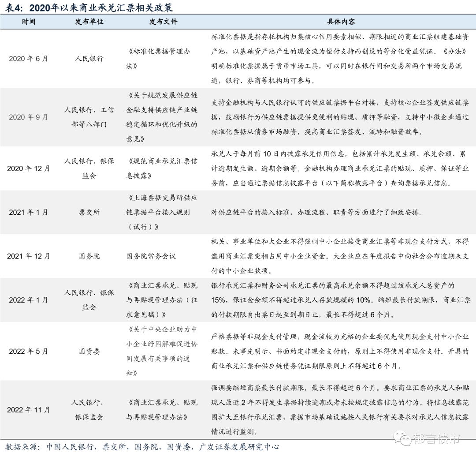The image size is (476, 460).
Task: Click content starting 承兑人于每月前10日内披露
Action: tap(340, 168)
